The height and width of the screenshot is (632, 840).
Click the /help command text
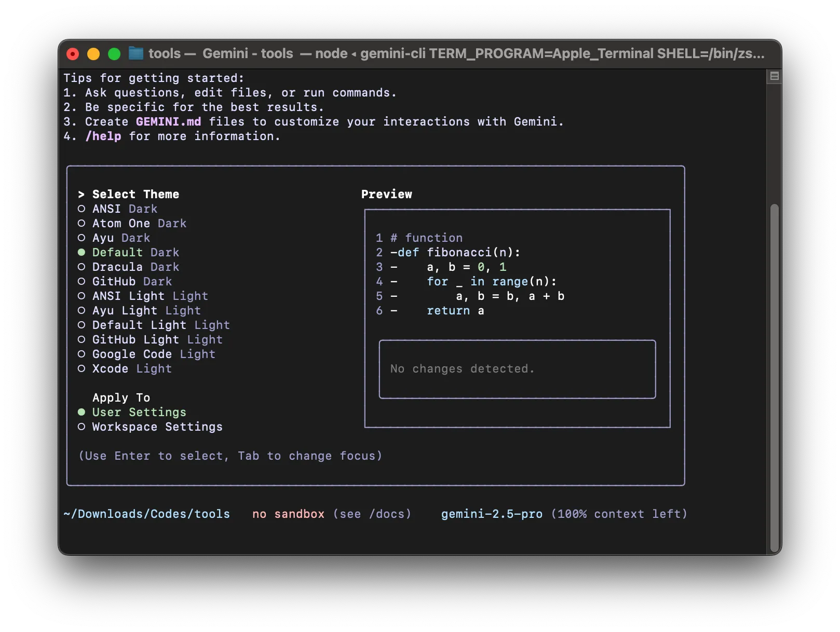point(103,136)
